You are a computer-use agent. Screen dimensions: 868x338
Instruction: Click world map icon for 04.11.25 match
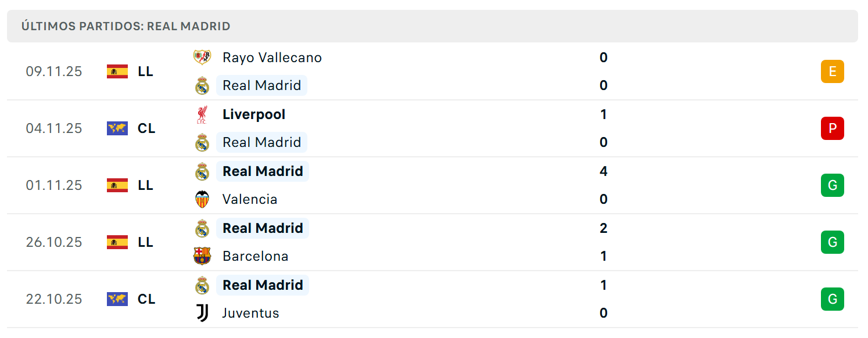coord(117,128)
